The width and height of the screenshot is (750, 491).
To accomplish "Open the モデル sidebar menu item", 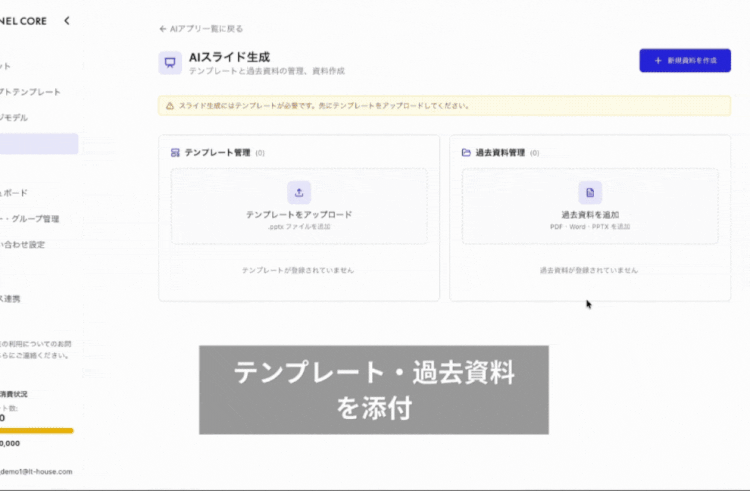I will click(x=14, y=118).
